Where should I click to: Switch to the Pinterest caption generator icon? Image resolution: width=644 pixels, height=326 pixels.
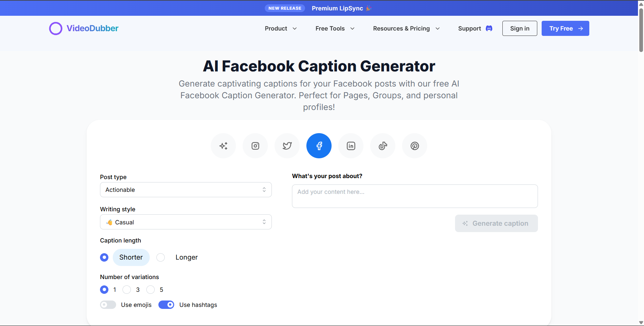pyautogui.click(x=415, y=146)
